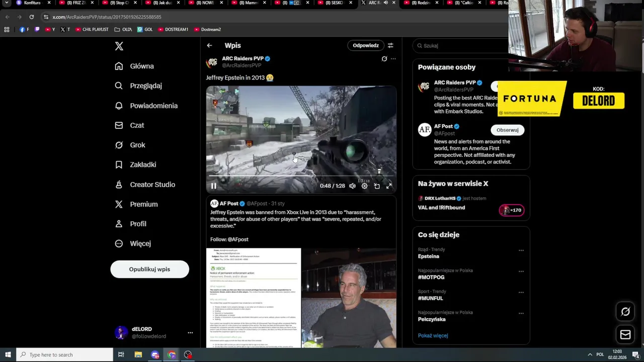Open the DOSTREAM1 bookmark
Screen dimensions: 644x362
pyautogui.click(x=173, y=30)
